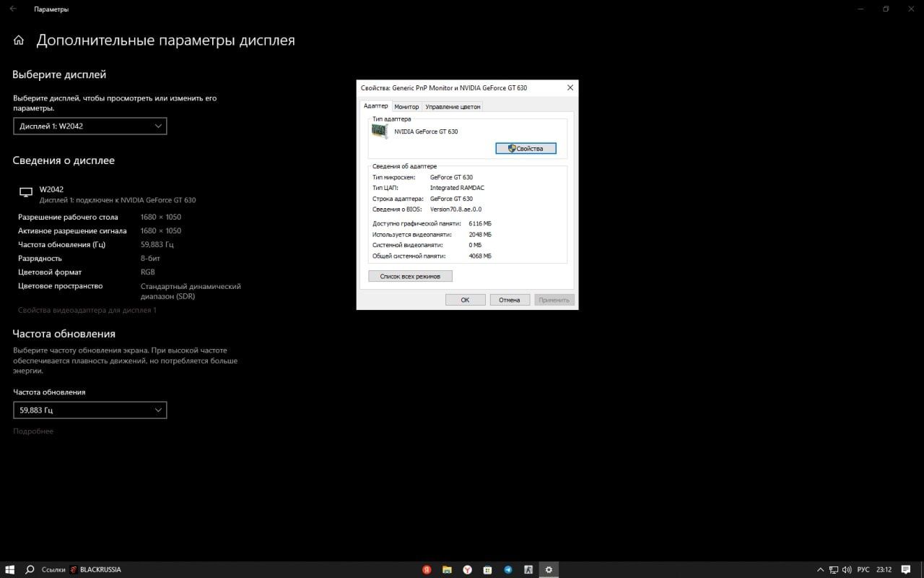Click the Стандартный динамический диапазон (SDR) text
The image size is (924, 578).
click(191, 291)
